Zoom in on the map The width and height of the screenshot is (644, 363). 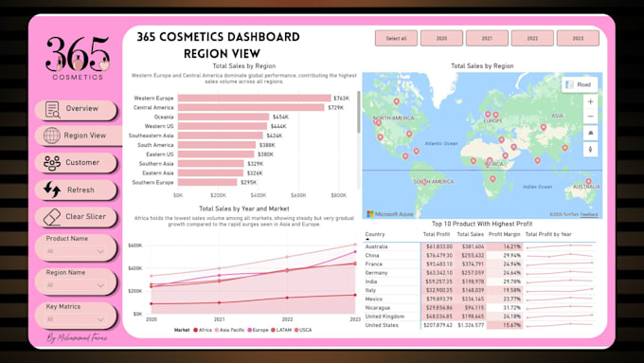[590, 102]
